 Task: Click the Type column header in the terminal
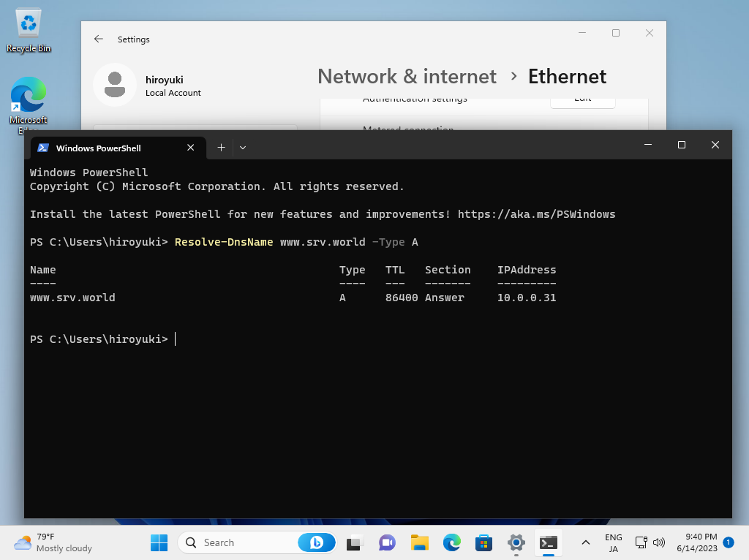tap(352, 270)
